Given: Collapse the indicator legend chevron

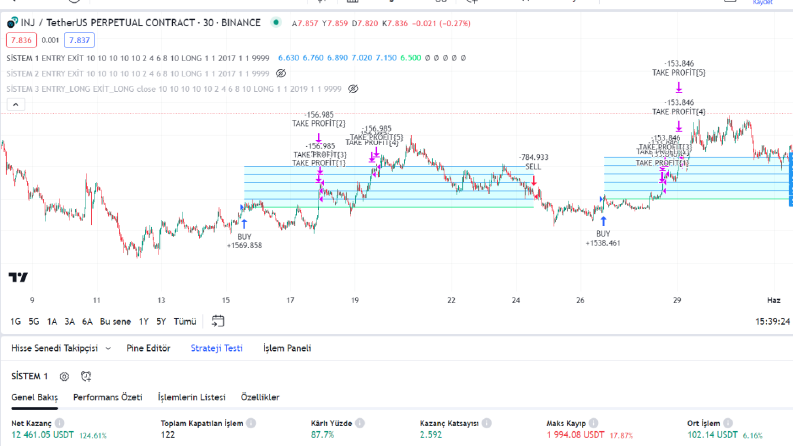Looking at the screenshot, I should [16, 104].
